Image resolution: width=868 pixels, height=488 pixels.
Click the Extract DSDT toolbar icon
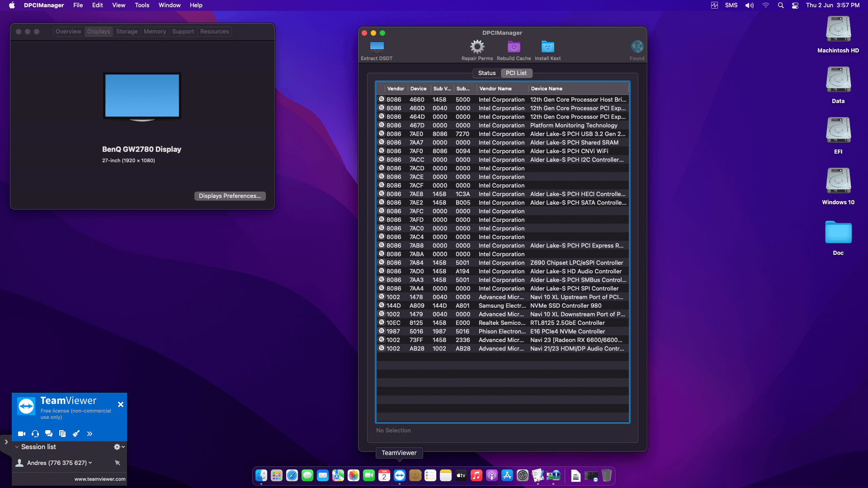(x=377, y=47)
